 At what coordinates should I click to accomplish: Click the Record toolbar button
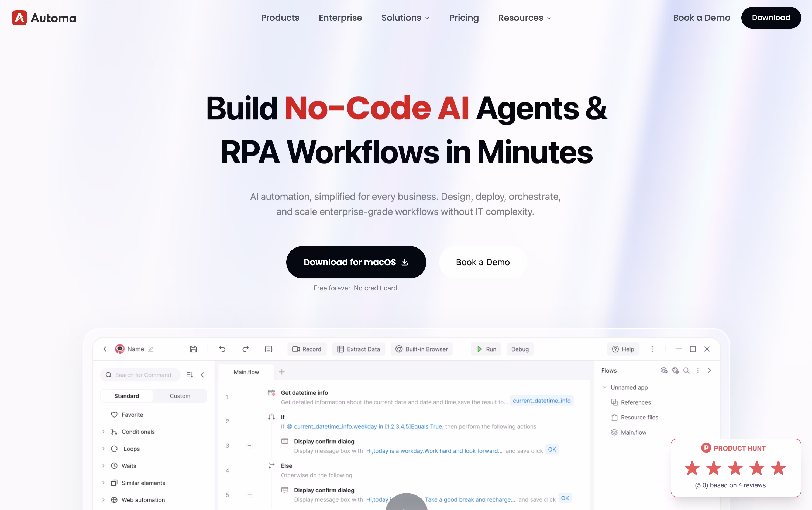click(x=307, y=349)
